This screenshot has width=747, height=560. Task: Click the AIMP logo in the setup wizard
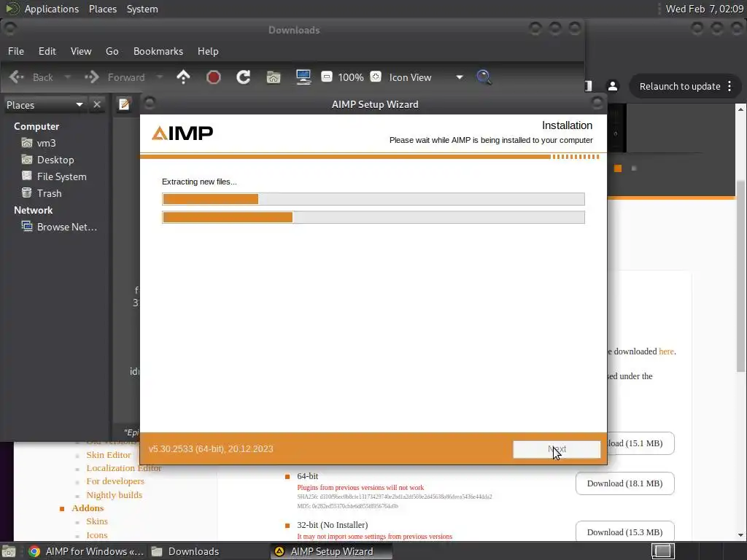182,133
